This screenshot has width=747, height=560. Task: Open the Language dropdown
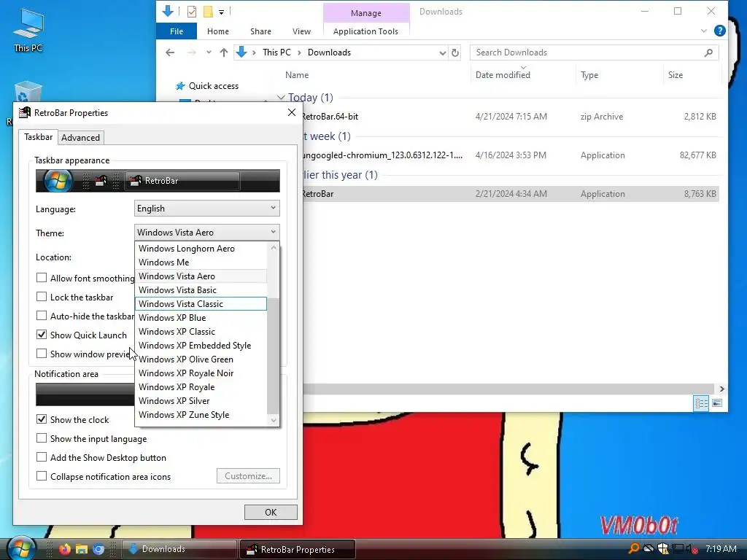click(x=206, y=208)
